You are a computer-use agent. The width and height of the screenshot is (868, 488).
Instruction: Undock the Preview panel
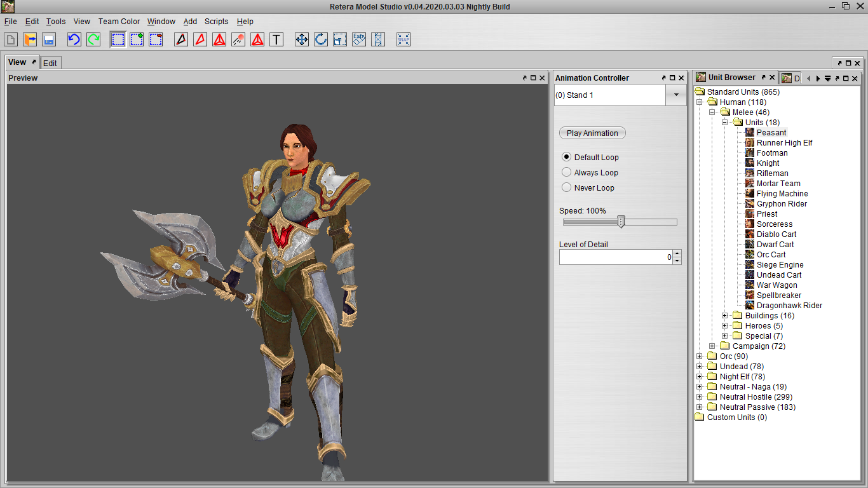[x=525, y=78]
